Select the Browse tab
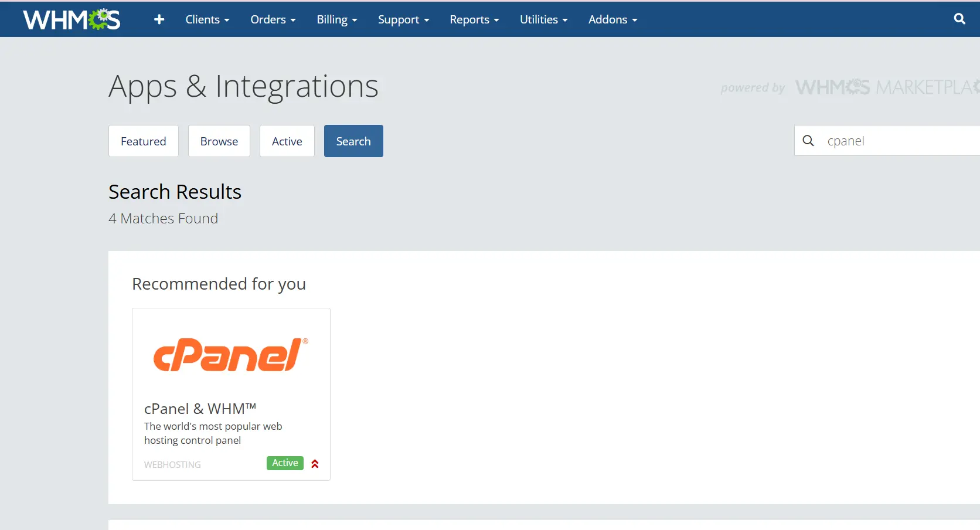Screen dimensions: 980x530 tap(219, 141)
